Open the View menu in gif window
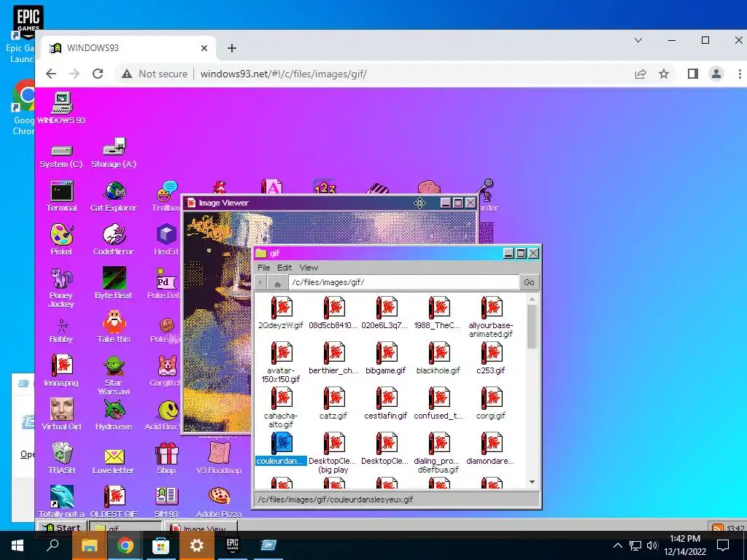The width and height of the screenshot is (747, 560). click(309, 268)
